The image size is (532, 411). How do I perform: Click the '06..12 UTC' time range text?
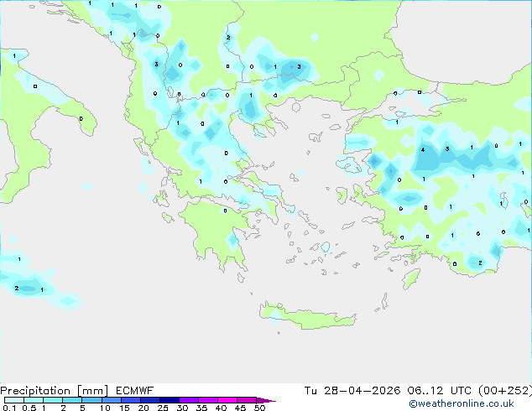pyautogui.click(x=439, y=391)
